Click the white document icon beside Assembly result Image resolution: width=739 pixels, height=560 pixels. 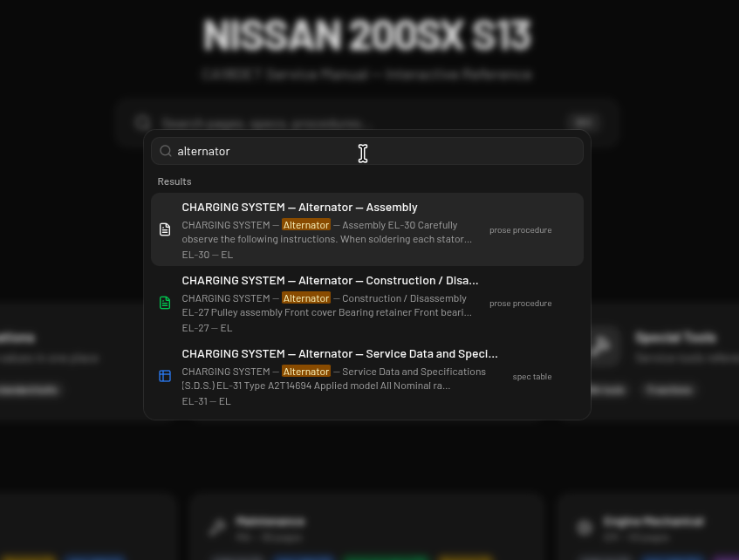coord(165,229)
